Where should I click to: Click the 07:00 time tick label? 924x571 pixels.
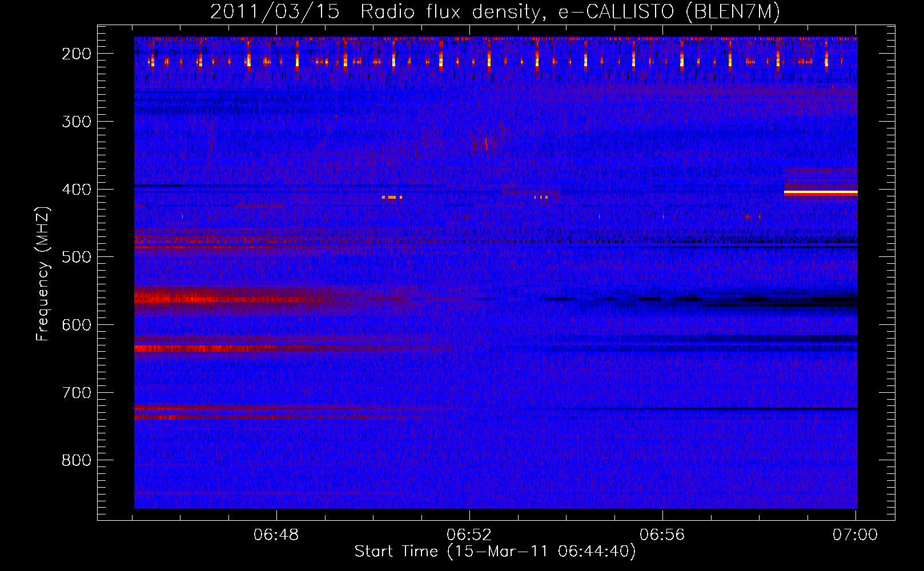click(x=855, y=535)
